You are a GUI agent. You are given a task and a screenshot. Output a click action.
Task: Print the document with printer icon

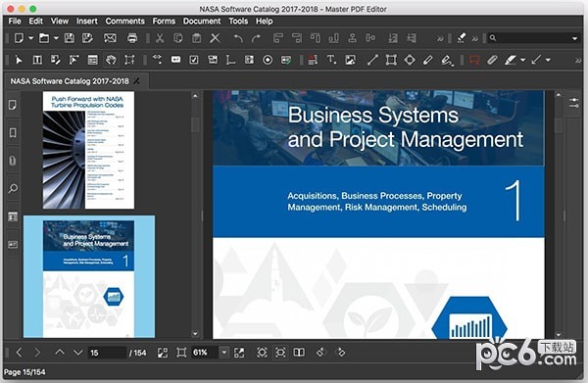coord(132,38)
